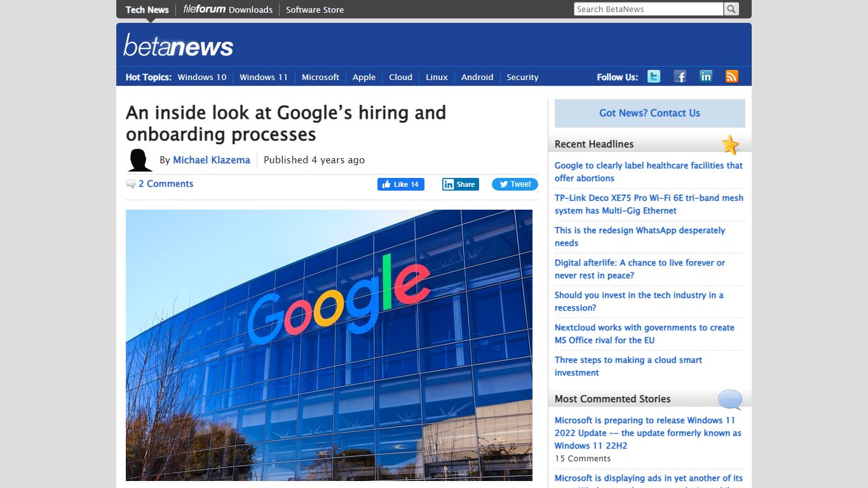This screenshot has width=868, height=488.
Task: Open the tech industry recession headline
Action: [639, 301]
